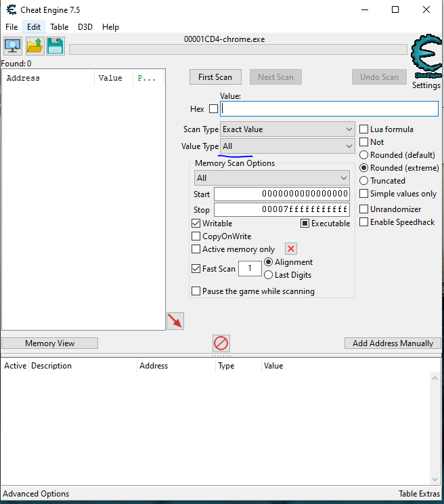Screen dimensions: 444x504
Task: Click Next Scan button
Action: pos(275,77)
